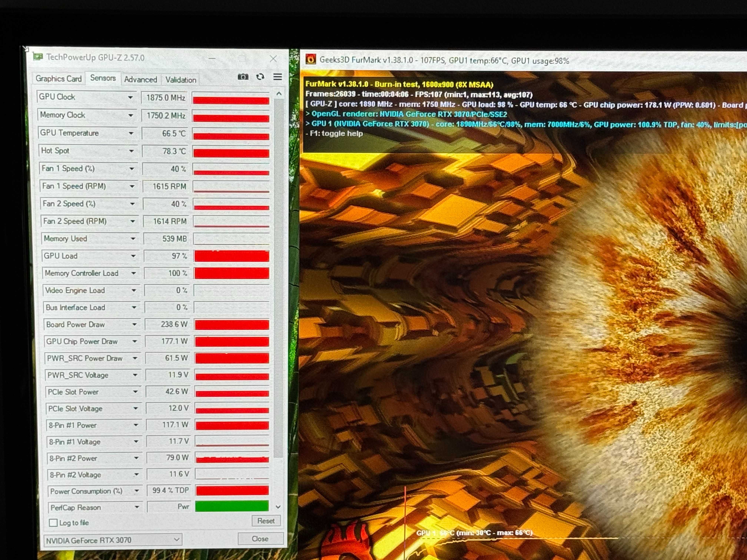
Task: Click the GPU-Z refresh icon
Action: 260,77
